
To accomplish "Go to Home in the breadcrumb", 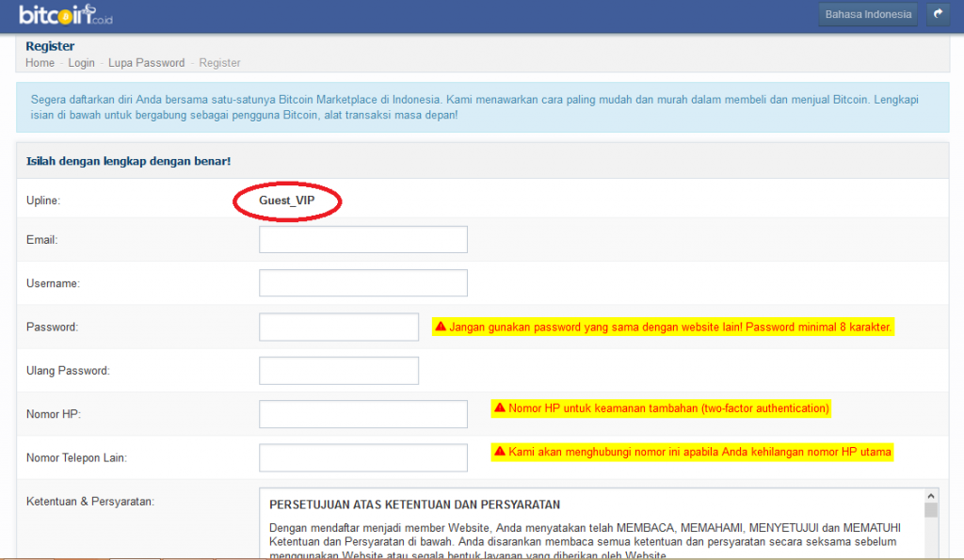I will click(x=40, y=63).
